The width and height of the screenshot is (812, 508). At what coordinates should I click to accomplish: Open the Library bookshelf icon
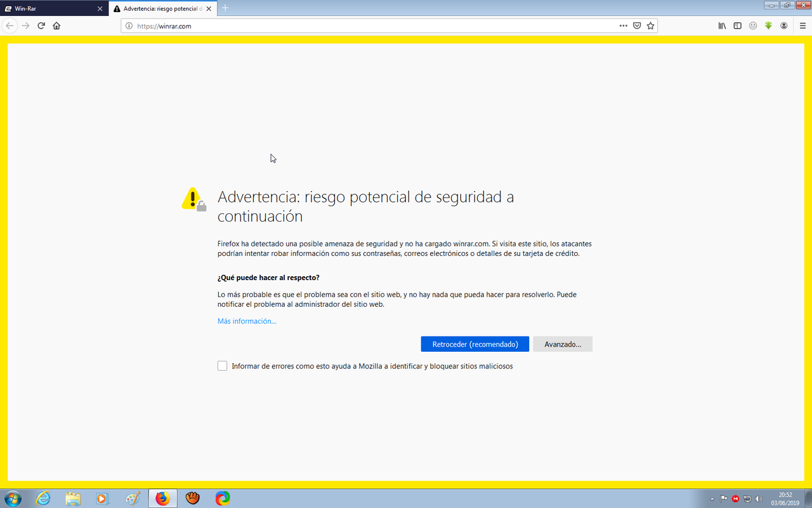click(x=722, y=26)
